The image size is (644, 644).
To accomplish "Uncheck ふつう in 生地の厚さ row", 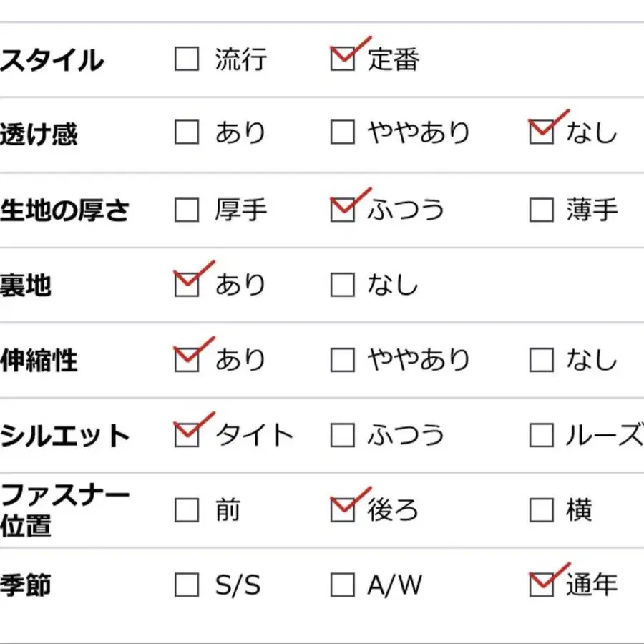I will [x=343, y=210].
